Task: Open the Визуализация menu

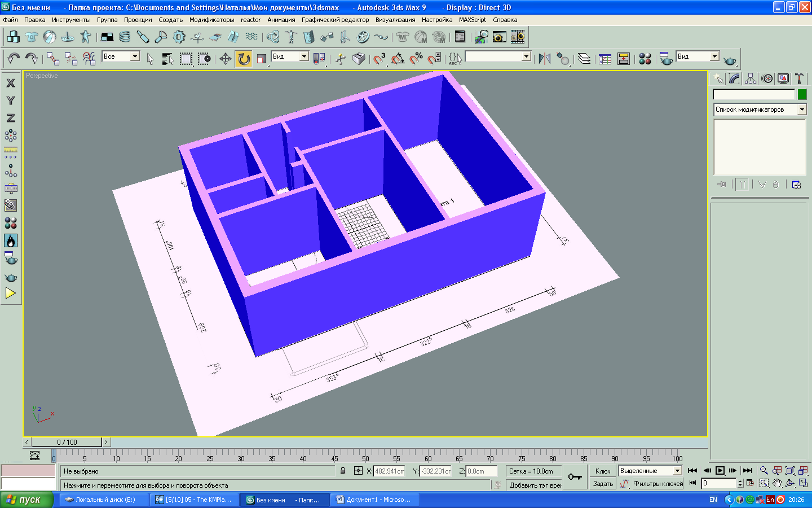Action: [x=395, y=20]
